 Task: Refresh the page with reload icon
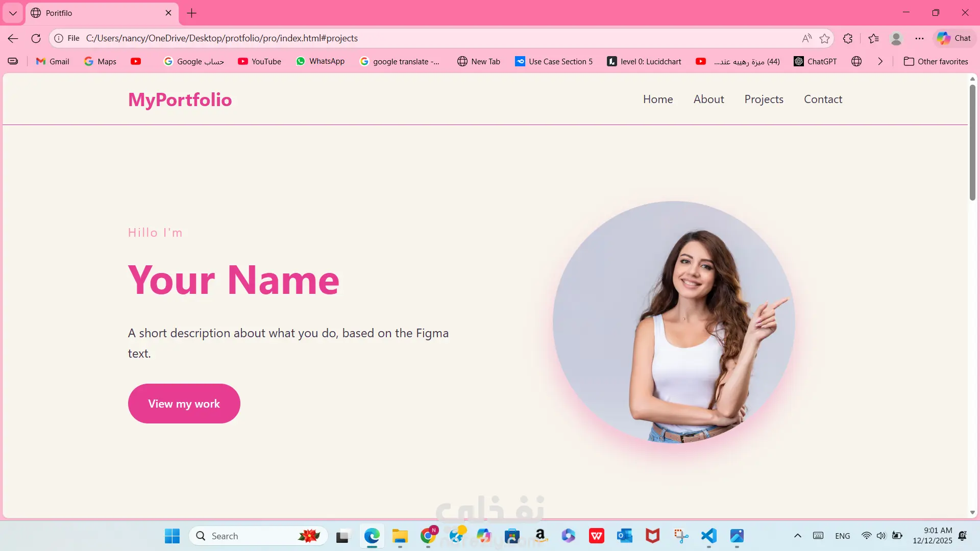tap(36, 38)
